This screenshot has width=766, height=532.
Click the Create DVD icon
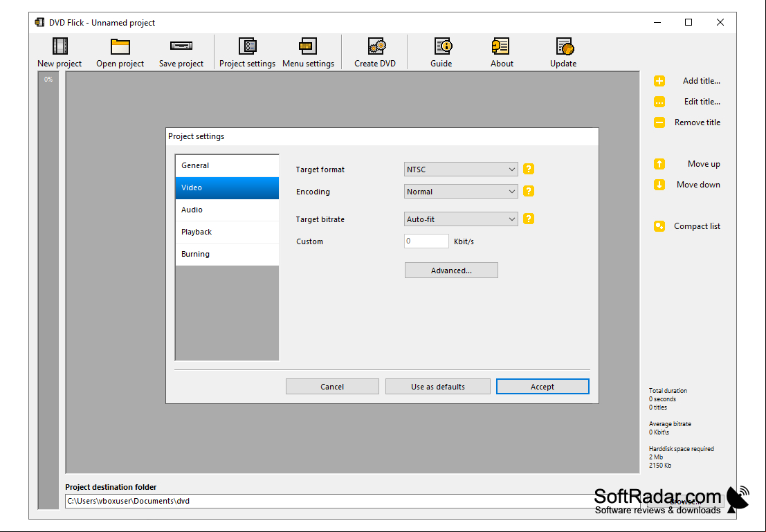[x=375, y=46]
